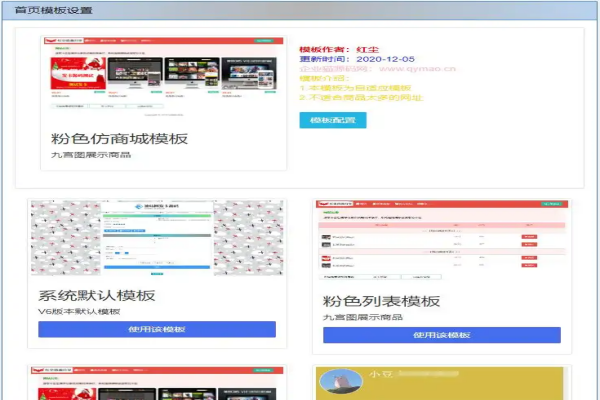Screen dimensions: 600x400
Task: Select the partially visible bottom-left template preview
Action: pyautogui.click(x=157, y=385)
